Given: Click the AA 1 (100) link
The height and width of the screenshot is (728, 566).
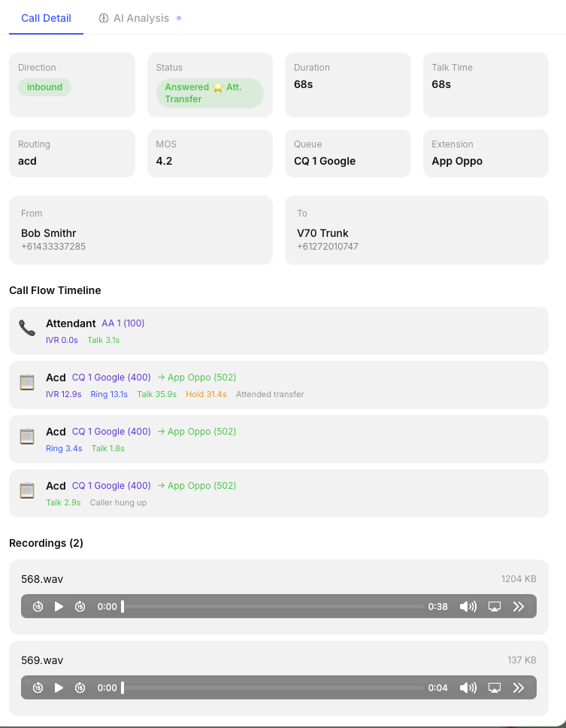Looking at the screenshot, I should pos(123,323).
